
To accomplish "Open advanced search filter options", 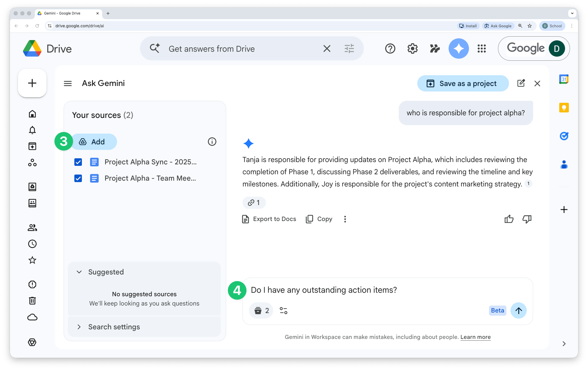I will point(349,49).
